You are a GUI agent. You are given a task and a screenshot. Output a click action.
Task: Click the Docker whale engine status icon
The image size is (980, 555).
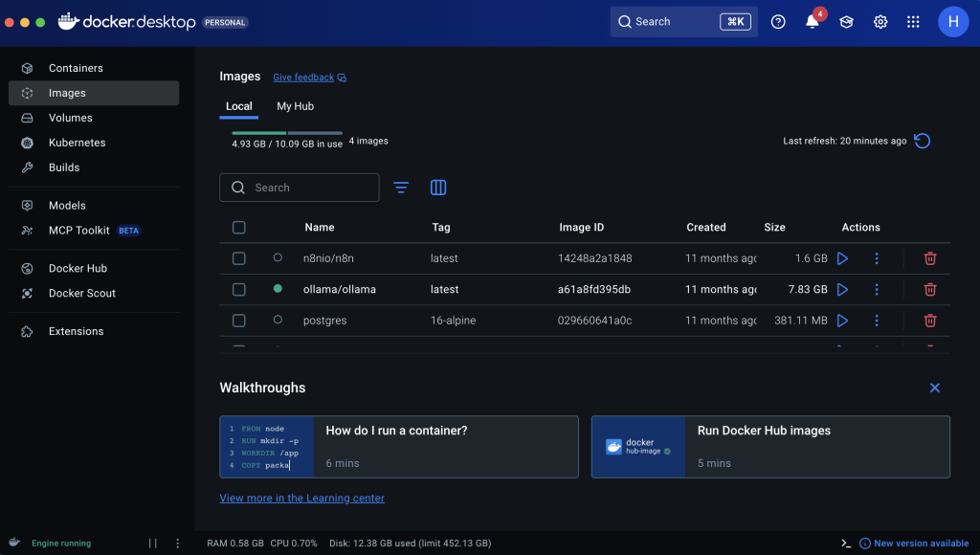click(x=15, y=542)
